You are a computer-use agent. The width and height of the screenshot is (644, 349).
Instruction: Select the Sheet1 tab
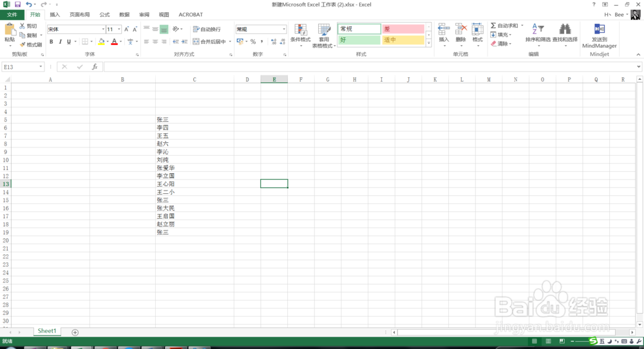point(47,331)
